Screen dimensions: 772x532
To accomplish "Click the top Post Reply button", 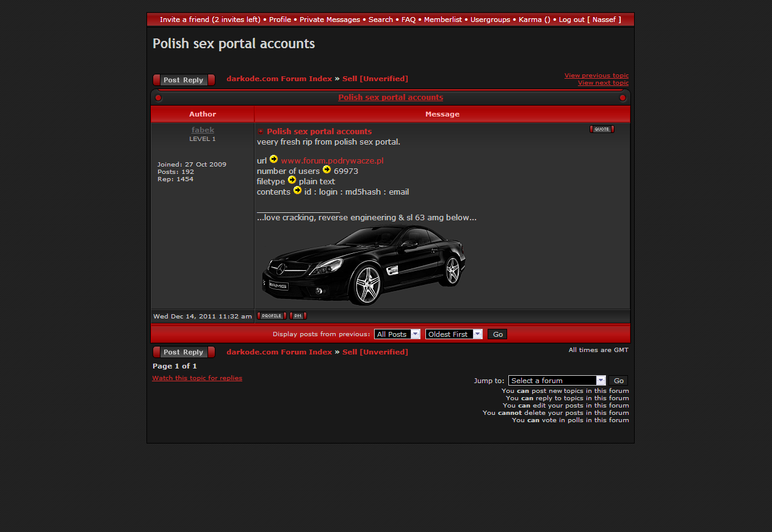I will pyautogui.click(x=184, y=80).
